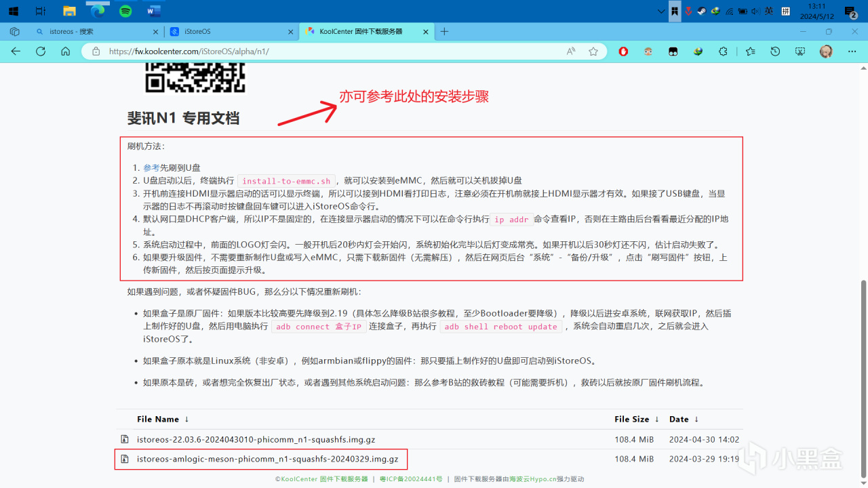
Task: Click the file icon beside the istoreos-22.03.6 row
Action: click(125, 439)
